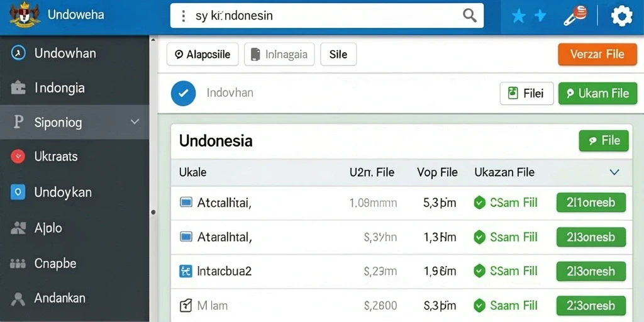Toggle the blue checkmark beside Indovhan
The image size is (644, 322).
[x=183, y=93]
